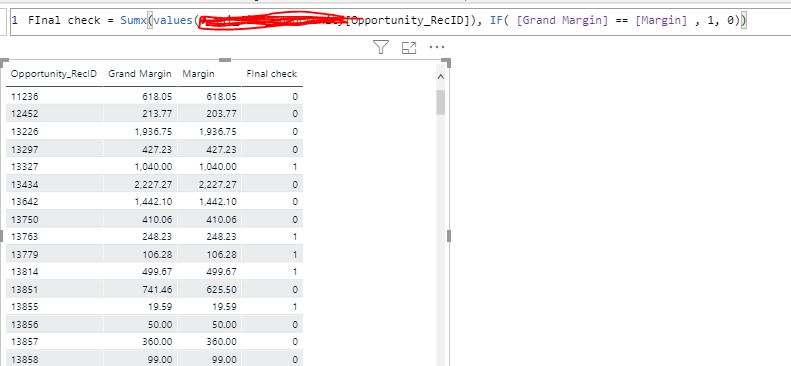Select Opportunity_RecID cell 13857

(25, 342)
